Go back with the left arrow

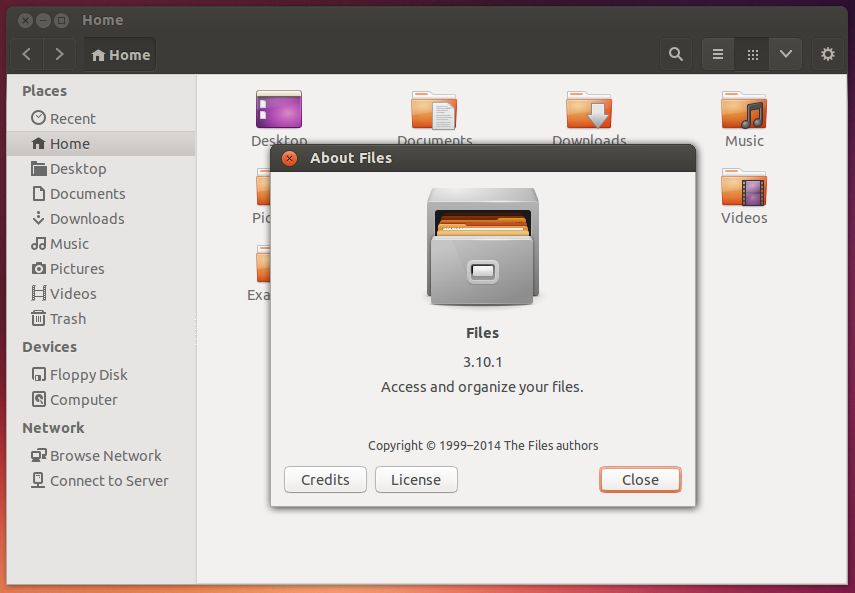pyautogui.click(x=26, y=55)
